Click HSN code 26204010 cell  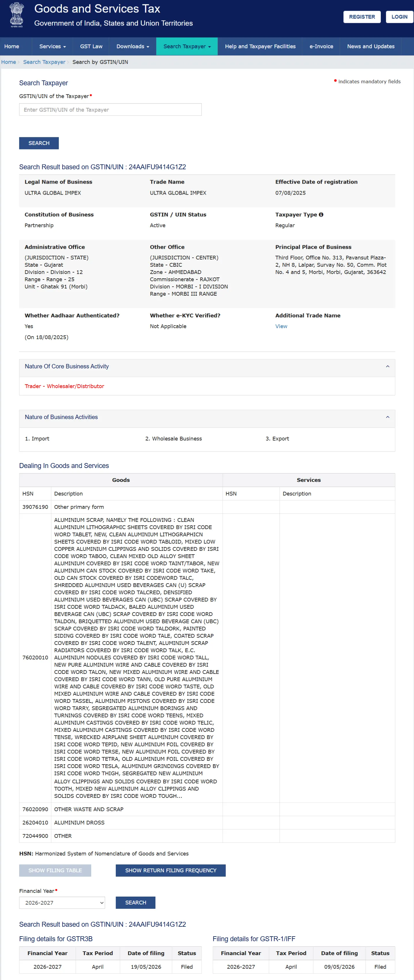[35, 822]
